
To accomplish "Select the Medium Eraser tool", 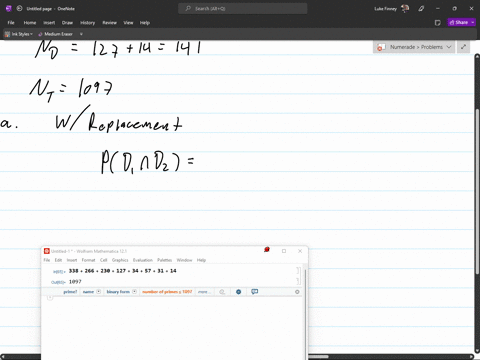I will click(55, 34).
